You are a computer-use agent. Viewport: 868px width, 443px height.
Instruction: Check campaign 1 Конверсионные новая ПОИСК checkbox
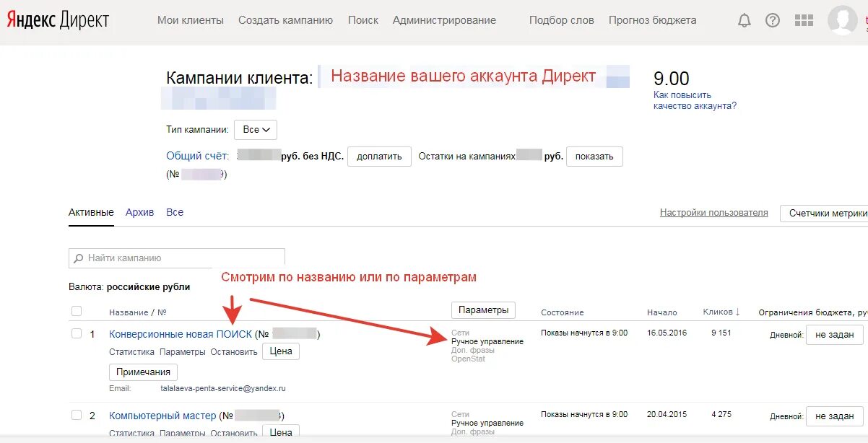[77, 333]
